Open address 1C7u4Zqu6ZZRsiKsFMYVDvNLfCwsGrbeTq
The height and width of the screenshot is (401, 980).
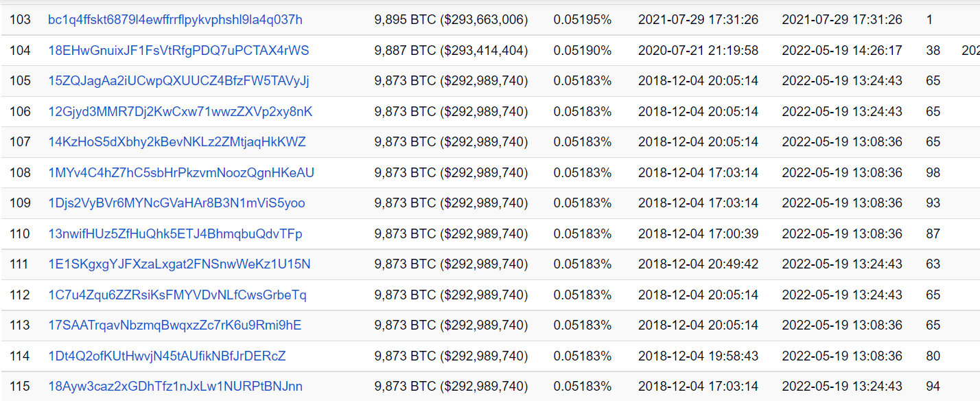(x=177, y=295)
